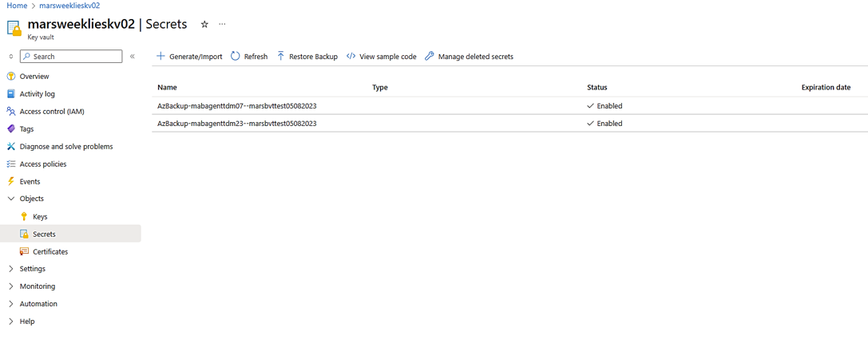Click Enabled status in mabagenttdm23 row
Screen dimensions: 868x359
[604, 124]
